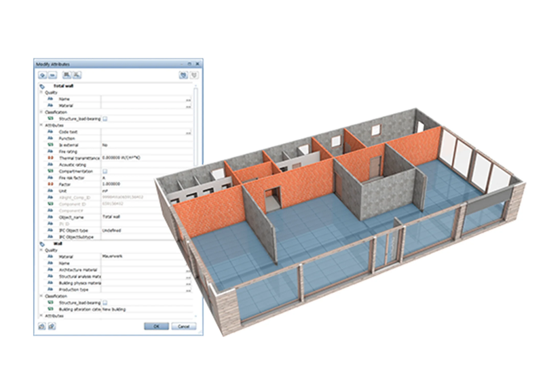The image size is (543, 392).
Task: Collapse the Attributes section
Action: [x=41, y=125]
